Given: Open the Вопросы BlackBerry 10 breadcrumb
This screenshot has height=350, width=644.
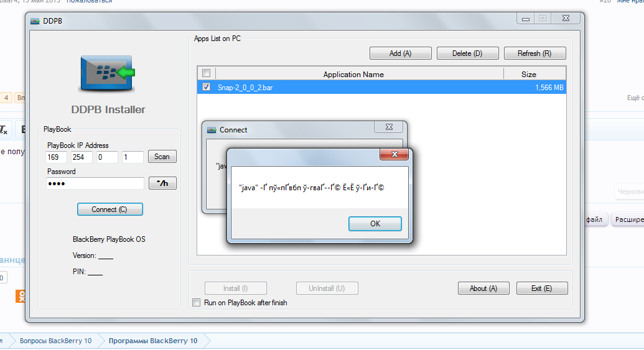Looking at the screenshot, I should click(x=55, y=341).
